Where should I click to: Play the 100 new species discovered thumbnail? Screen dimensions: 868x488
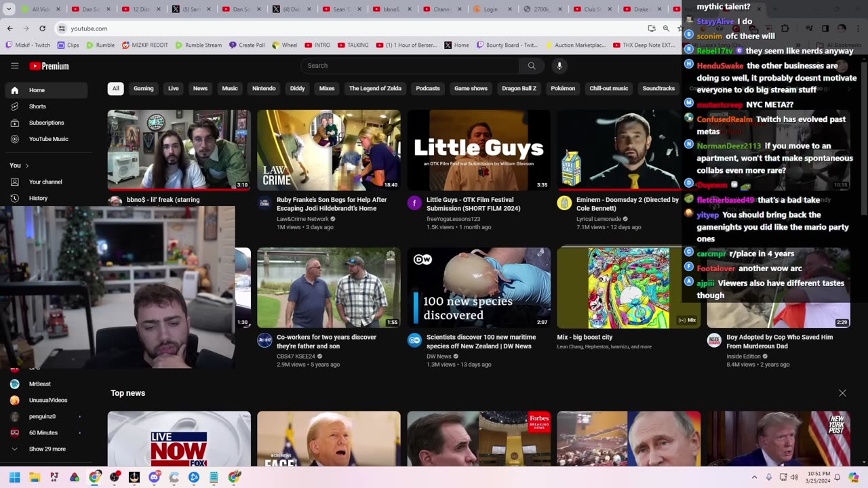479,287
